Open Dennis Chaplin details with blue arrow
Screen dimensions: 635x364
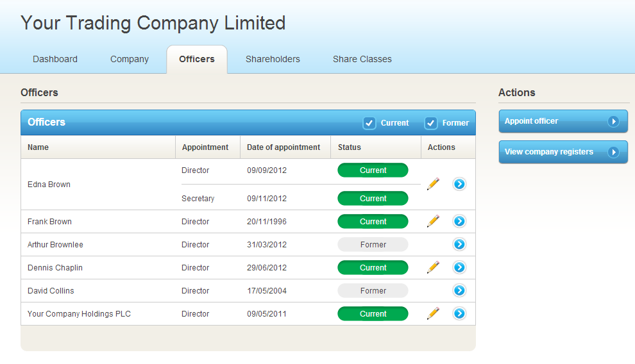[x=459, y=267]
